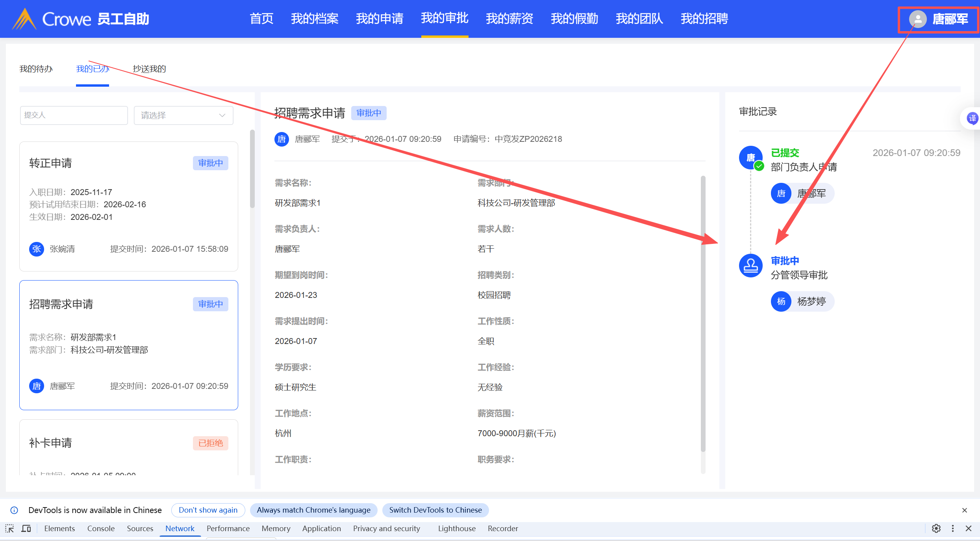Click the Crowe logo icon
Image resolution: width=980 pixels, height=541 pixels.
click(24, 19)
